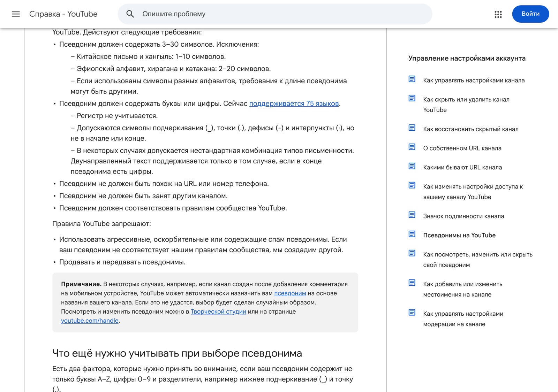Click bullet 'Псевдоним должен содержать 3–30 символов'
The height and width of the screenshot is (392, 558).
(159, 44)
